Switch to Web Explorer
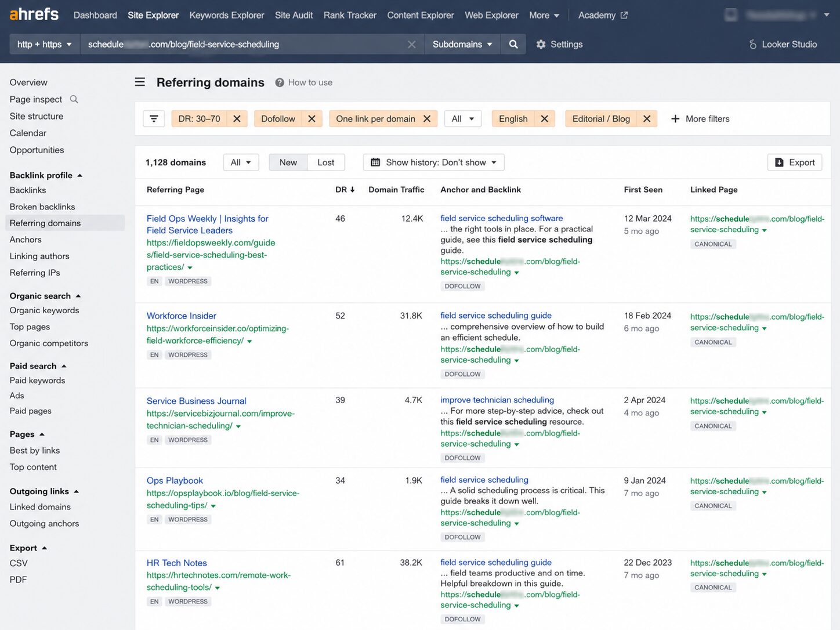This screenshot has width=840, height=630. (491, 15)
